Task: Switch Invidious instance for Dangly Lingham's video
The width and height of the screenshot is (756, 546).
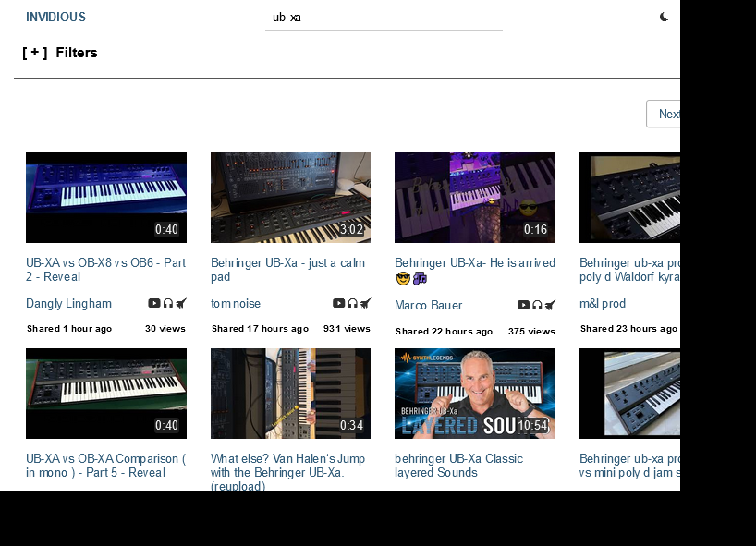Action: (181, 303)
